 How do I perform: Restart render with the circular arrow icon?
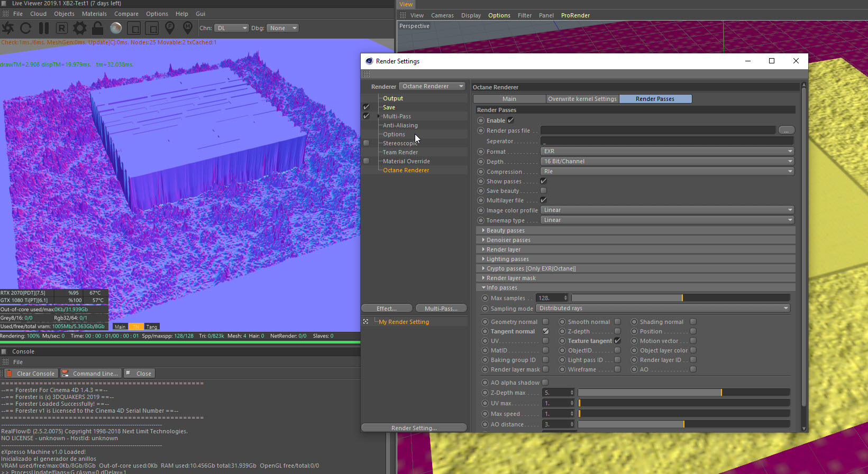click(26, 28)
